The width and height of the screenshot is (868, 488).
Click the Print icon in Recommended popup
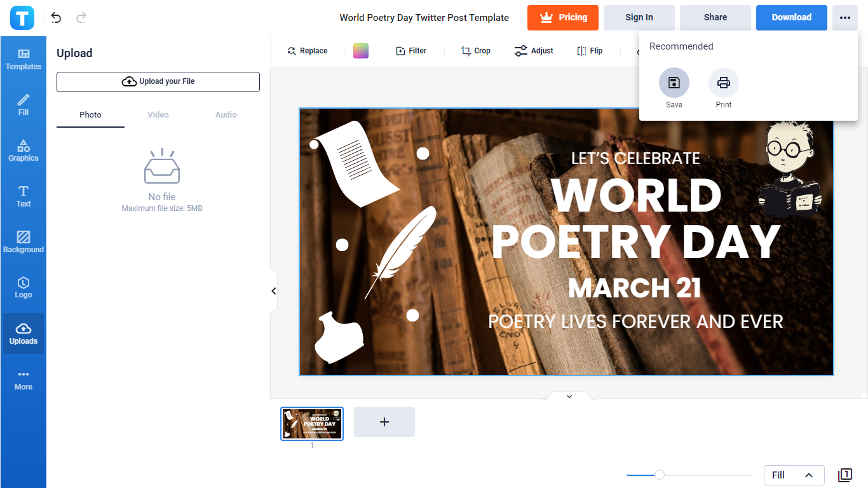click(723, 83)
